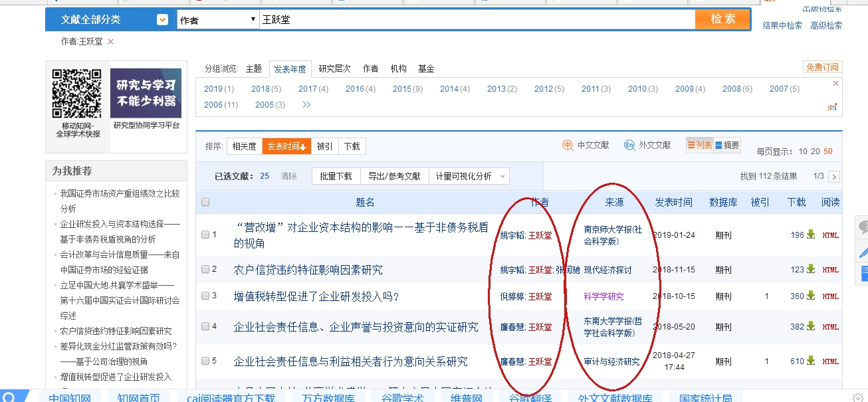Screen dimensions: 868x402
Task: Sort results by 相关度
Action: (245, 146)
